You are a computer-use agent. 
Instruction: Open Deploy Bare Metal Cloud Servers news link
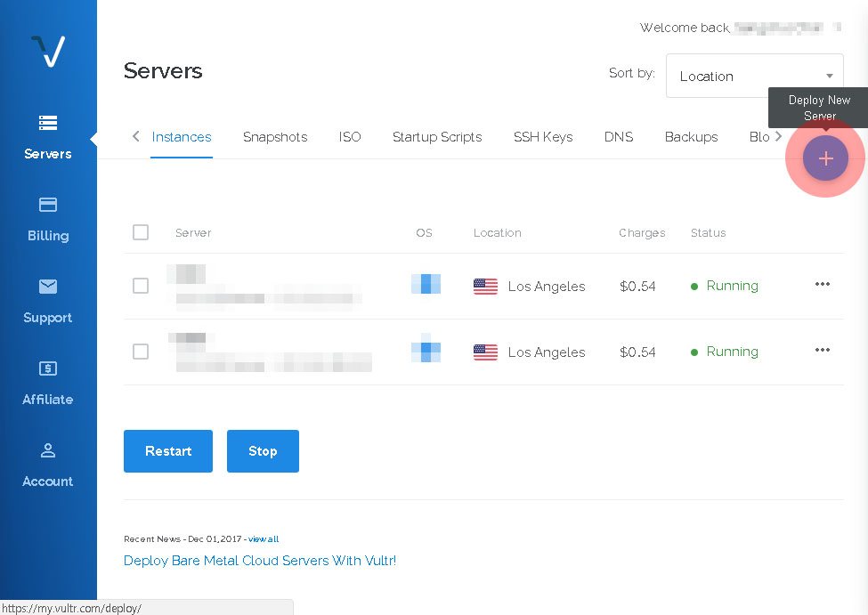pos(260,560)
